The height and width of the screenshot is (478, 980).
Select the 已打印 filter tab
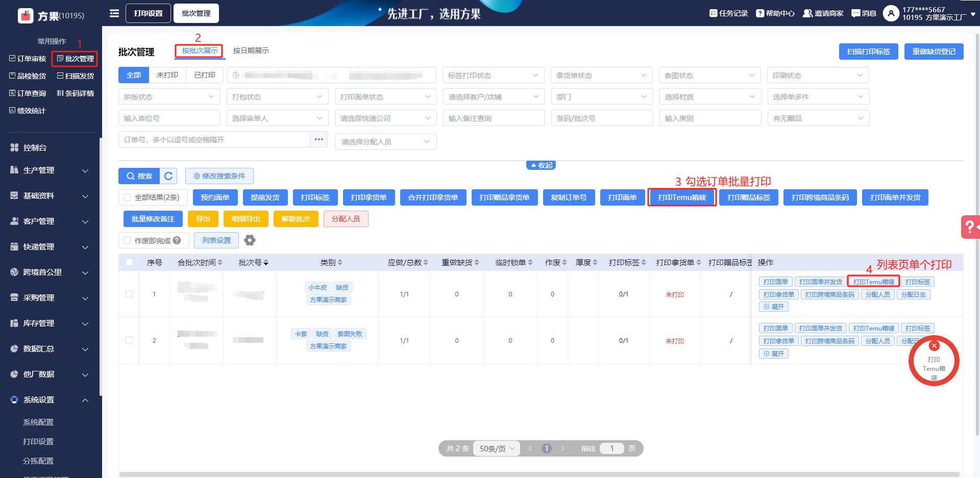pyautogui.click(x=205, y=75)
